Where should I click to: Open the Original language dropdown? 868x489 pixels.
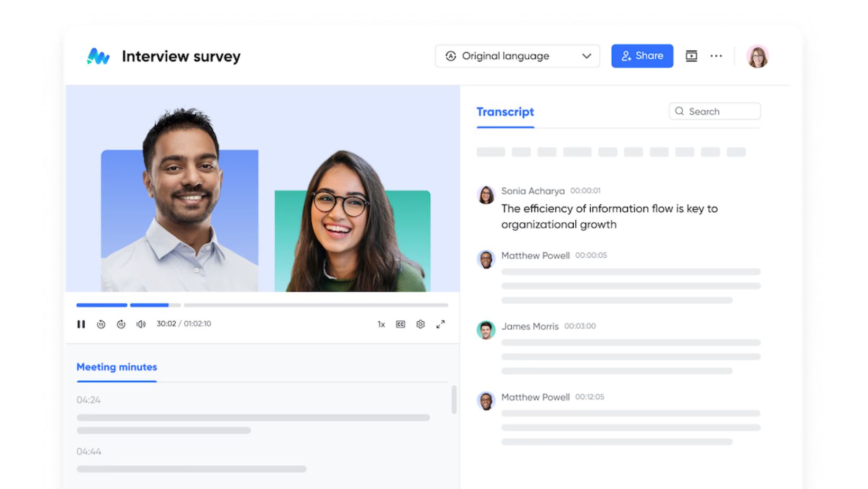pos(517,56)
